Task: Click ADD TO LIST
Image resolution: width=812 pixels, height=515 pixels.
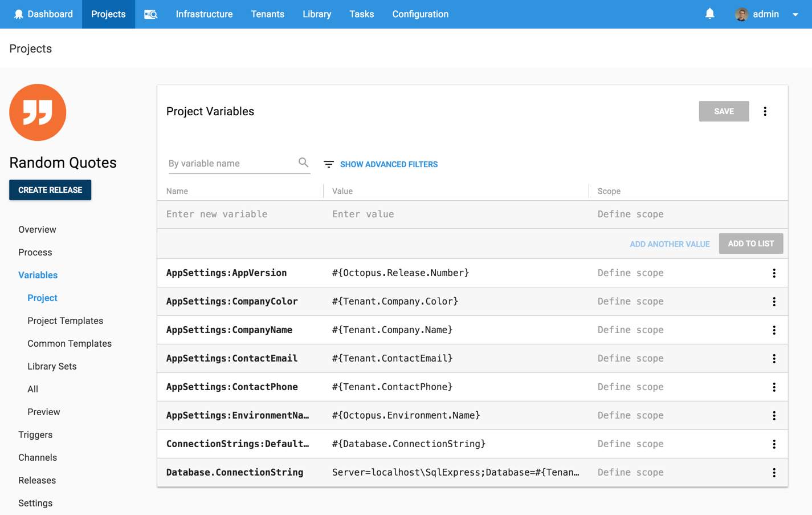Action: click(x=750, y=244)
